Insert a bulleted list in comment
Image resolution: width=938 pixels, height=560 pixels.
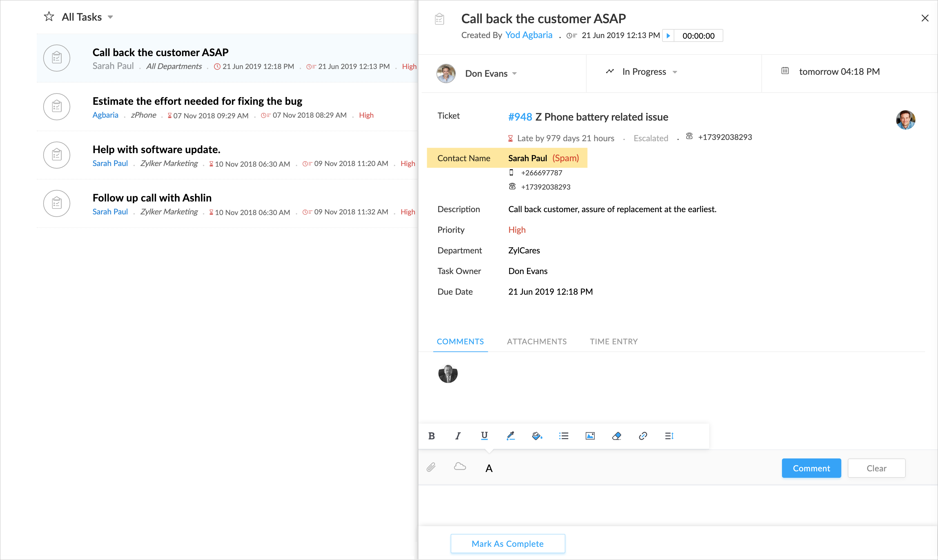564,436
